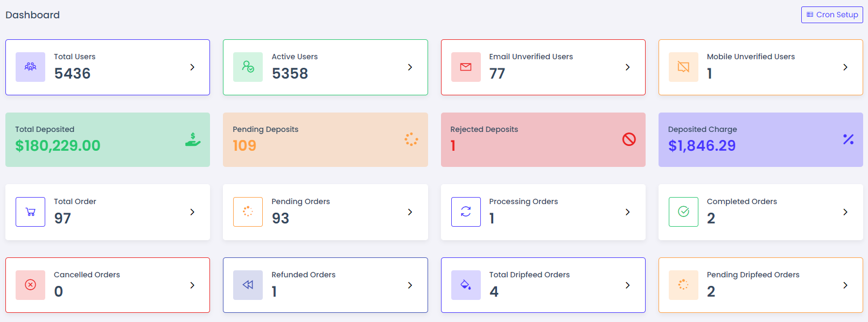Open Cron Setup from the top right

click(832, 15)
